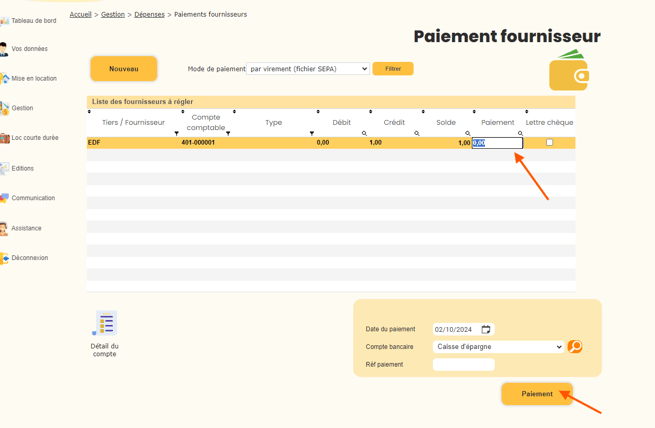
Task: Click the Tableau de bord sidebar icon
Action: 5,21
